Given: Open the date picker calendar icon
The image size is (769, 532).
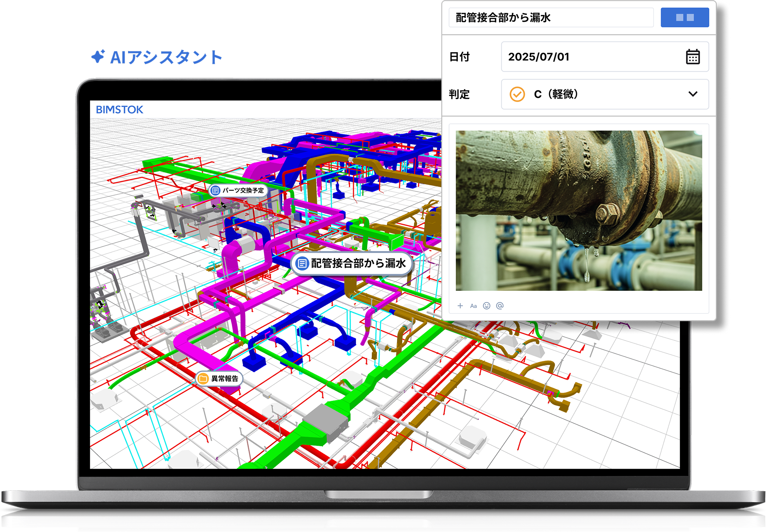Looking at the screenshot, I should pos(693,57).
